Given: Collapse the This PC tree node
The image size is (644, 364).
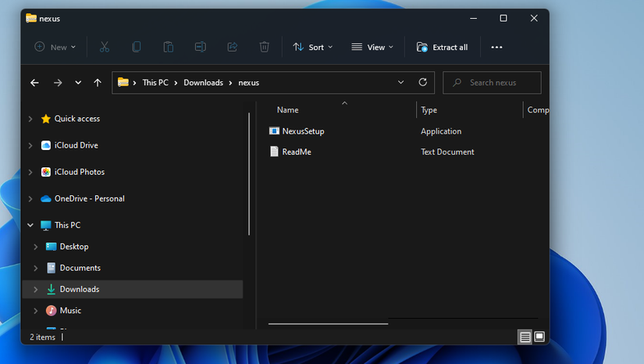Looking at the screenshot, I should tap(30, 225).
